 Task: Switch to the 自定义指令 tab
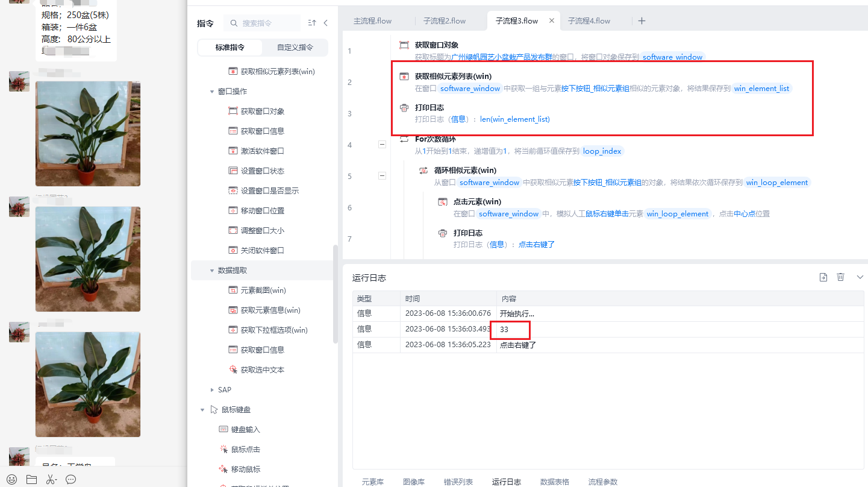295,47
